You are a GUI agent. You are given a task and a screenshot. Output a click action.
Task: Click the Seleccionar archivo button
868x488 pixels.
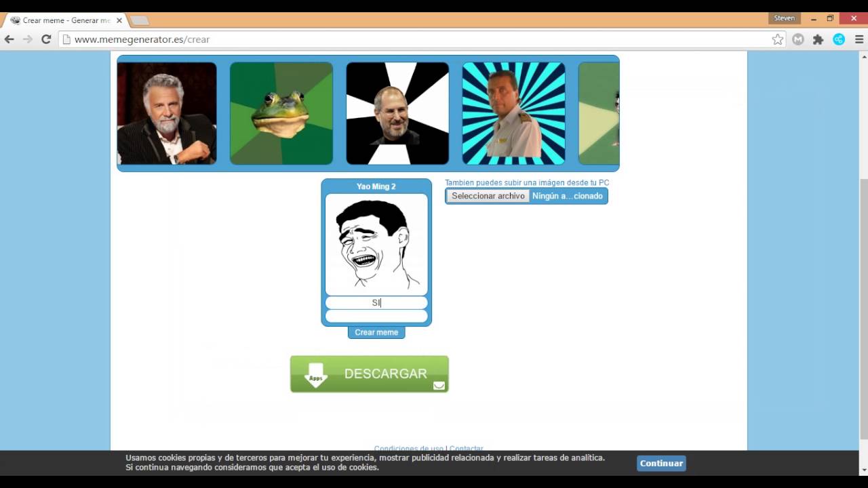[488, 196]
